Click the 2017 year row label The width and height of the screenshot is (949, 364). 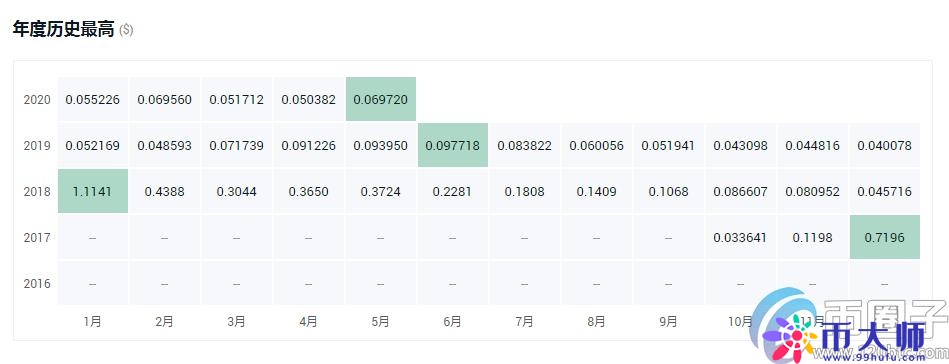click(x=37, y=237)
